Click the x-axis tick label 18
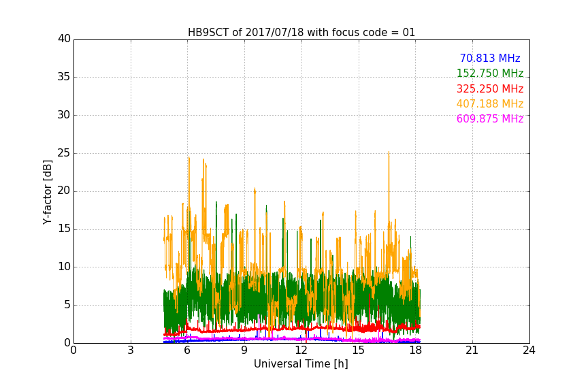The height and width of the screenshot is (392, 588). tap(416, 350)
